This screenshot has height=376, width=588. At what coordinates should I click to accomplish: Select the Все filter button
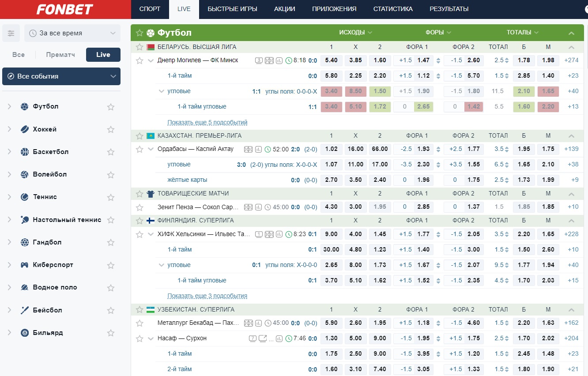(x=19, y=55)
